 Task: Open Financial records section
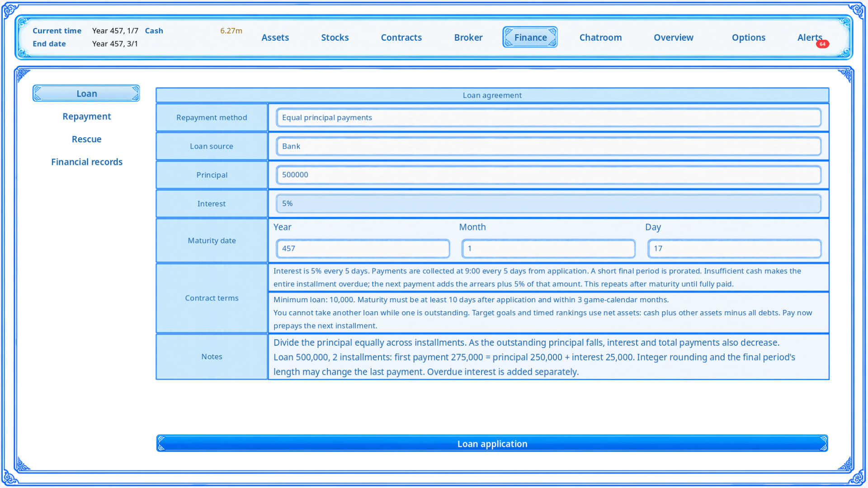86,162
